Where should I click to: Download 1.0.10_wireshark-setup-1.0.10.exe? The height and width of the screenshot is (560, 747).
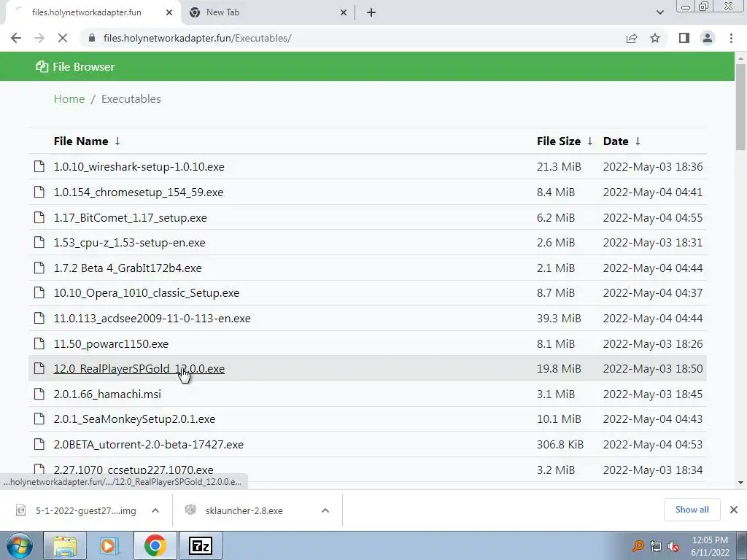(139, 167)
